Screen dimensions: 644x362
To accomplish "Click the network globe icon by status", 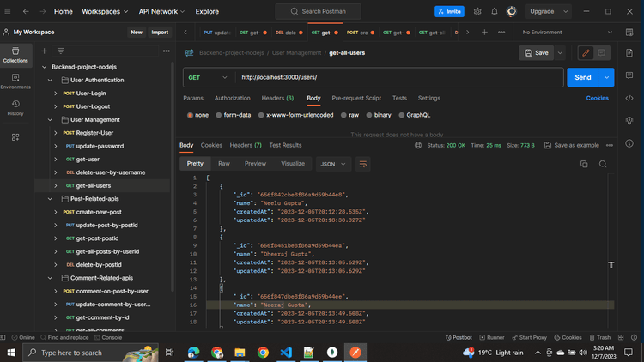I will pos(418,145).
